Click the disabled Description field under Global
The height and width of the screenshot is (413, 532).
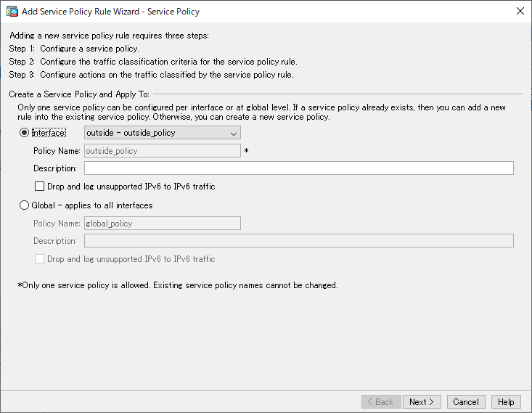click(298, 240)
